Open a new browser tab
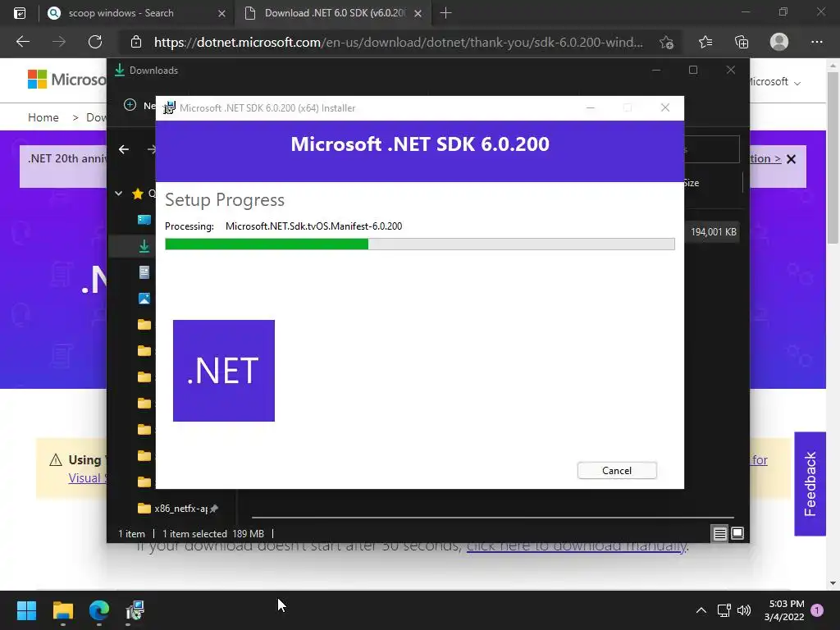840x630 pixels. pyautogui.click(x=445, y=13)
